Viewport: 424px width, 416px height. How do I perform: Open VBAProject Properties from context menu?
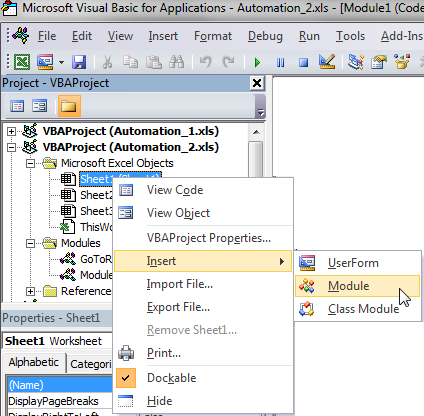(x=203, y=238)
